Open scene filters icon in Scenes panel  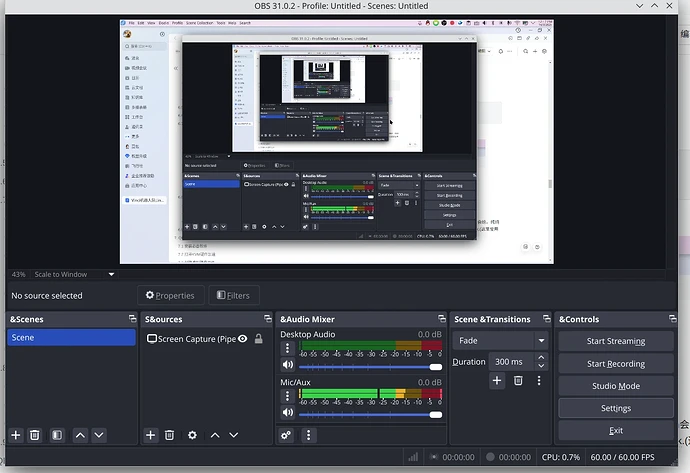57,435
